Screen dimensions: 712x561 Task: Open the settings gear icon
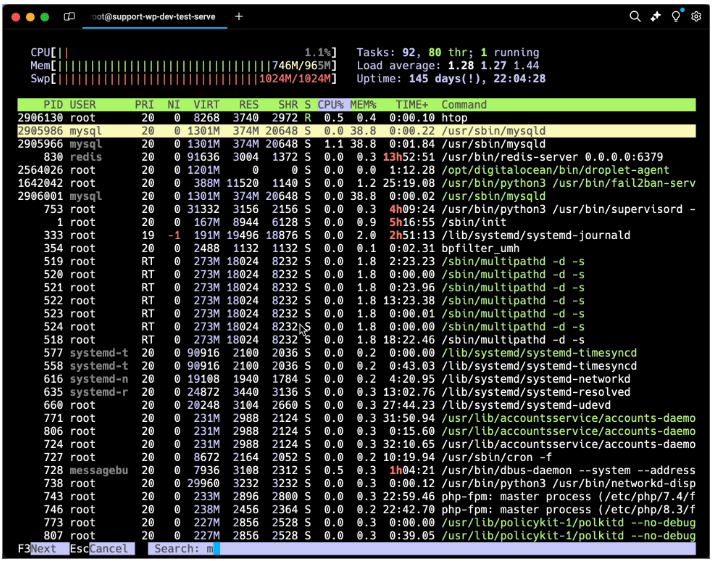[x=696, y=17]
